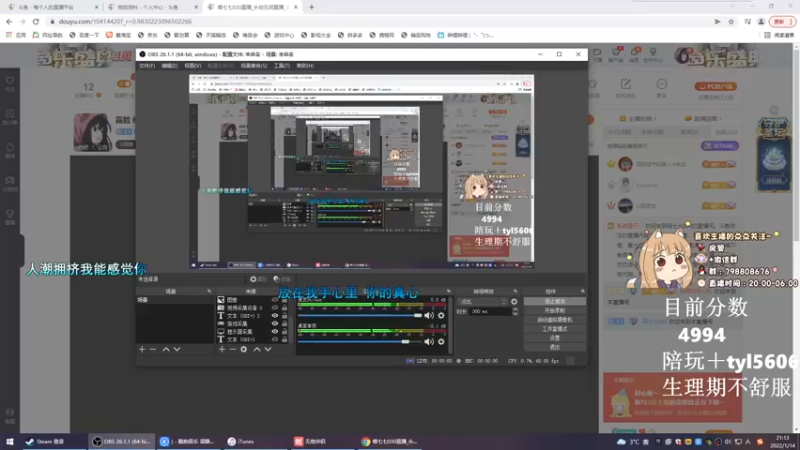Toggle the lock on the 图像 image source
The width and height of the screenshot is (800, 450).
point(285,300)
